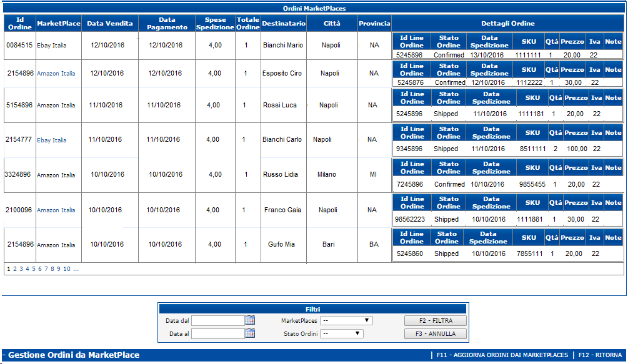628x364 pixels.
Task: Select the Destinatario column header
Action: pyautogui.click(x=284, y=23)
